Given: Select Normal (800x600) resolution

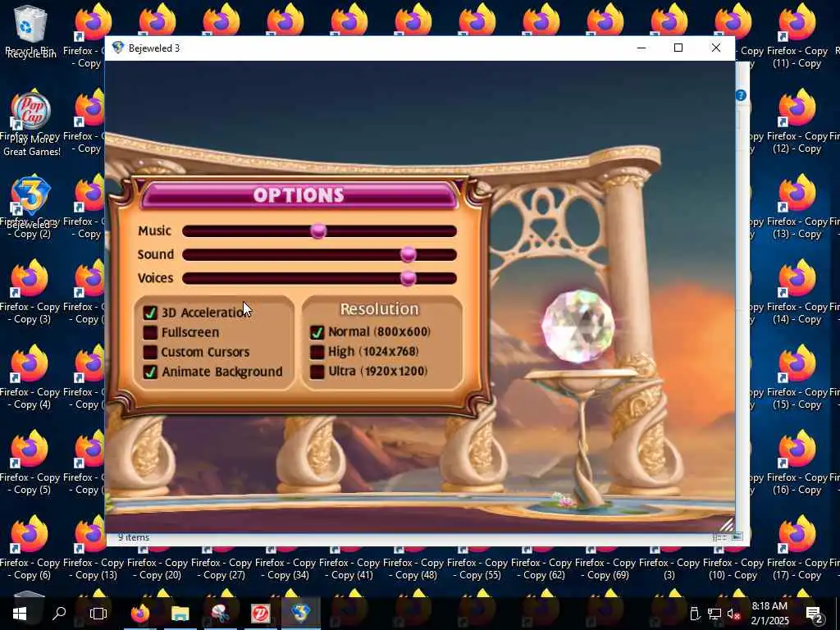Looking at the screenshot, I should click(317, 332).
